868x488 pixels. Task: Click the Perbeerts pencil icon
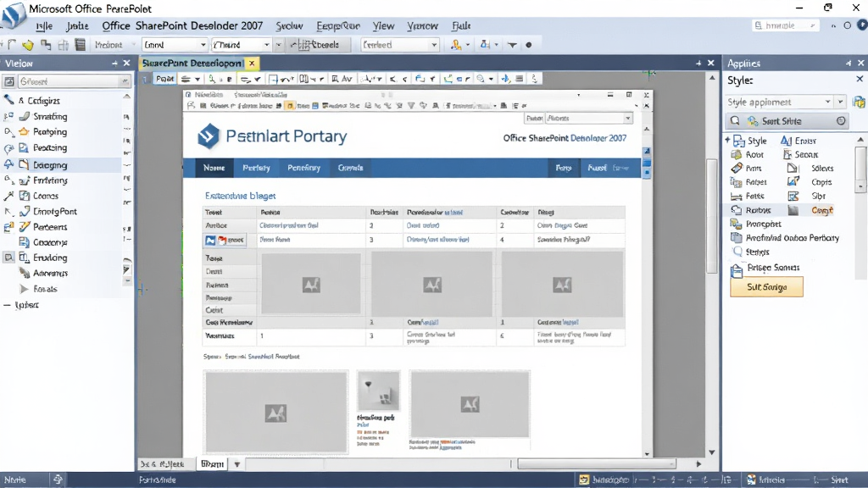click(x=25, y=227)
